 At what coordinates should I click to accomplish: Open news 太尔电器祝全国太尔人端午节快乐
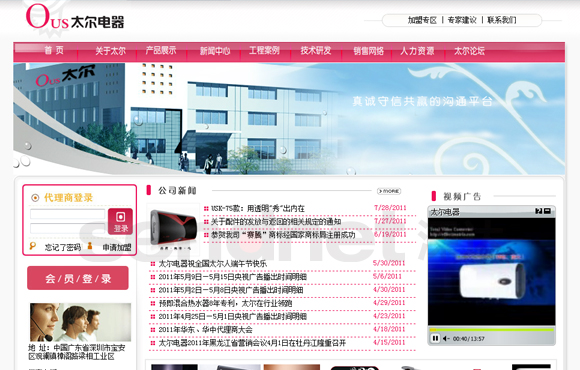coord(212,264)
